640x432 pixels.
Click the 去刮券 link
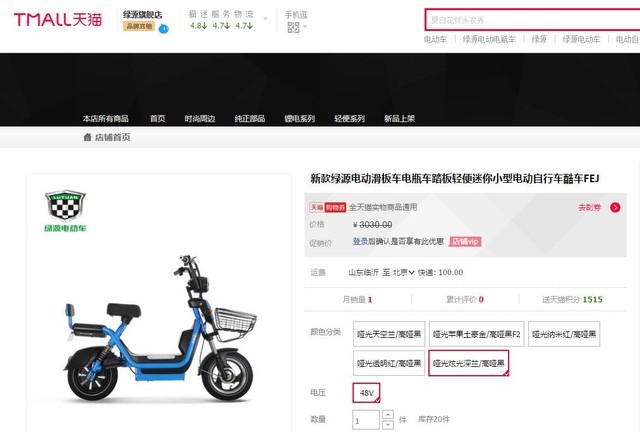click(589, 207)
